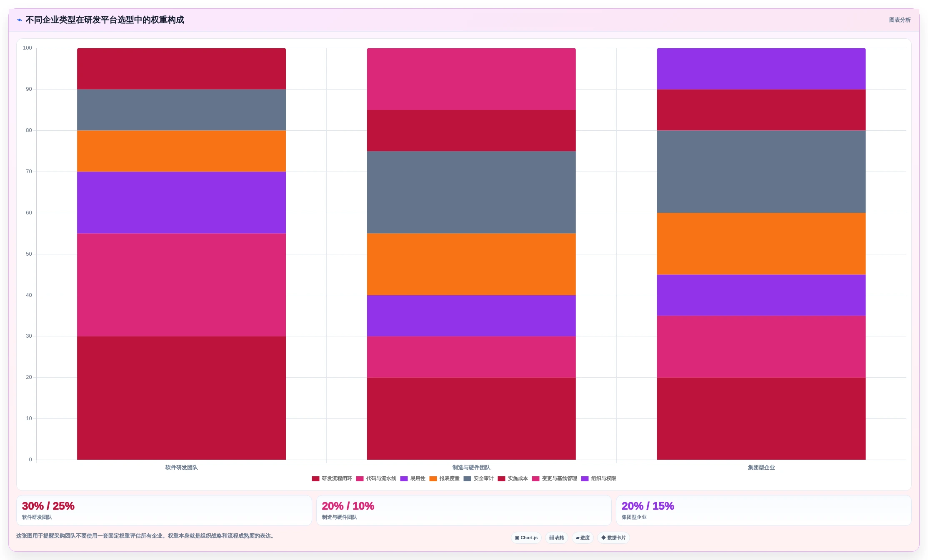Viewport: 928px width, 560px height.
Task: Click the bottom crimson 研发流程闭环 segment of 集团型企业 bar
Action: point(761,418)
